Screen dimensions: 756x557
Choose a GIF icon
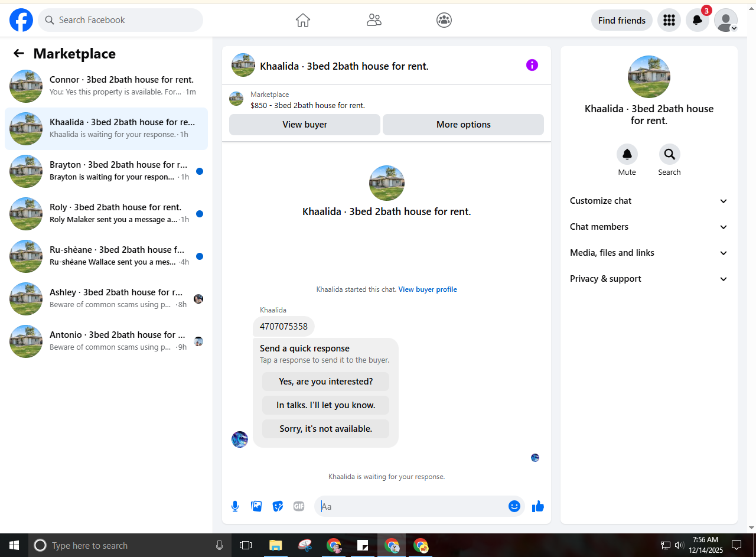[x=299, y=506]
